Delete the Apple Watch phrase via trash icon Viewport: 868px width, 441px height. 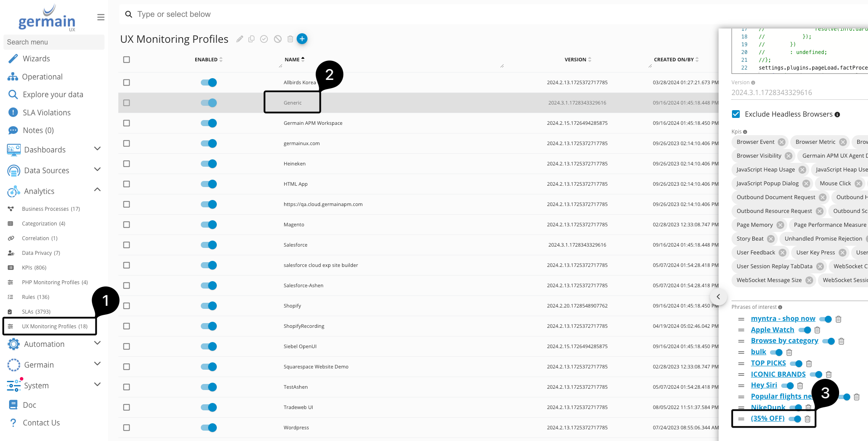(817, 330)
